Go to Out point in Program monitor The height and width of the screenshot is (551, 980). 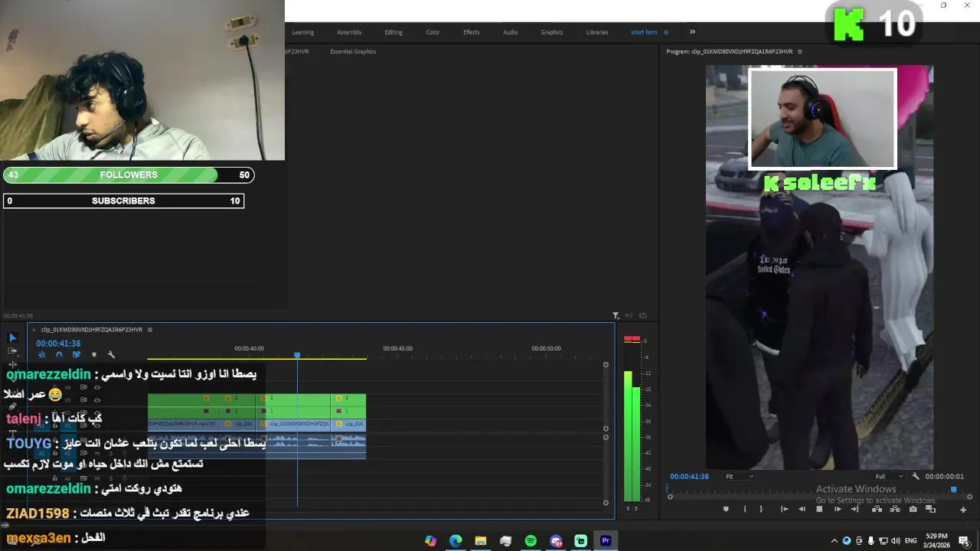(x=855, y=509)
